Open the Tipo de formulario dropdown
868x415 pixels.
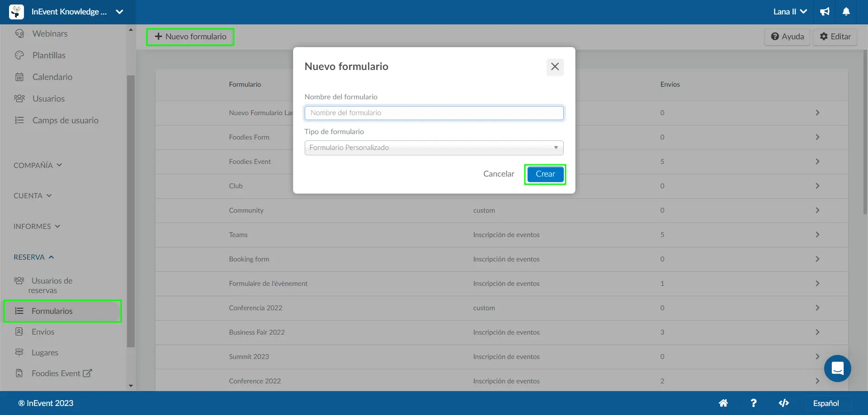434,148
